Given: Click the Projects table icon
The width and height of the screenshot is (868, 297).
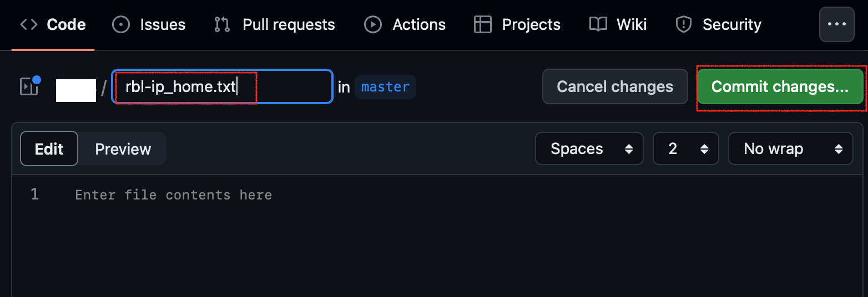Looking at the screenshot, I should click(483, 25).
